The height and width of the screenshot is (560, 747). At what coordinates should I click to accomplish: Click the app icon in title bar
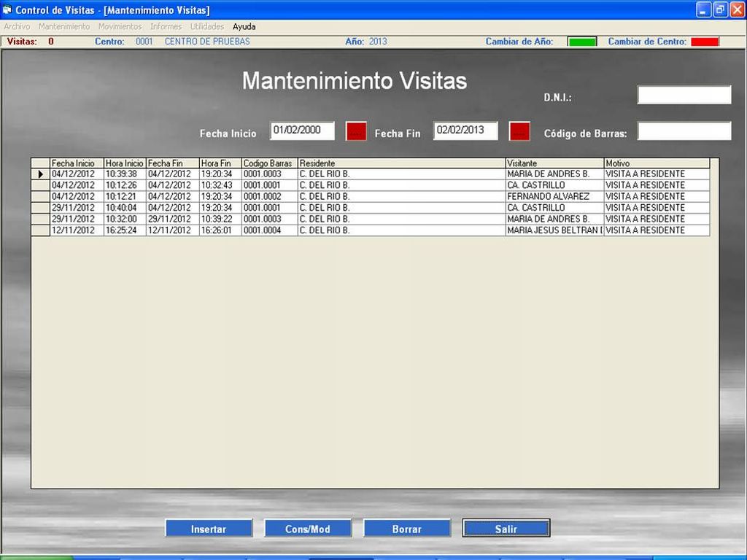(8, 9)
